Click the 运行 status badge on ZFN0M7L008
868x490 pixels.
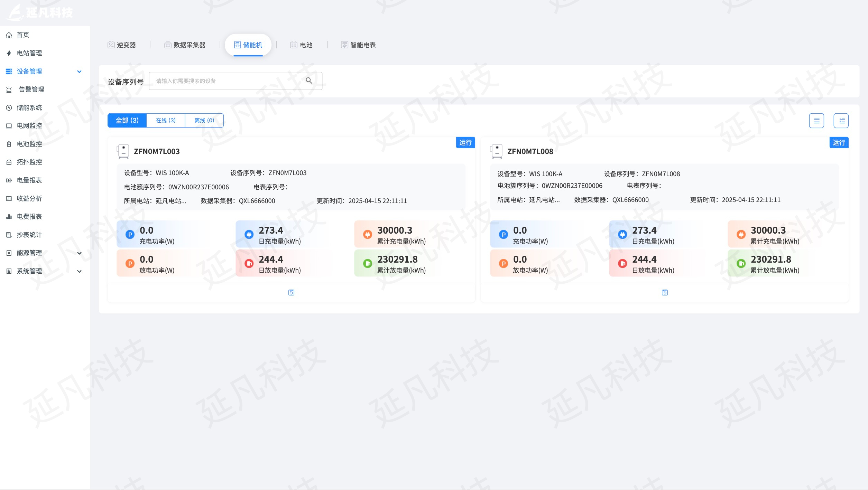tap(838, 142)
